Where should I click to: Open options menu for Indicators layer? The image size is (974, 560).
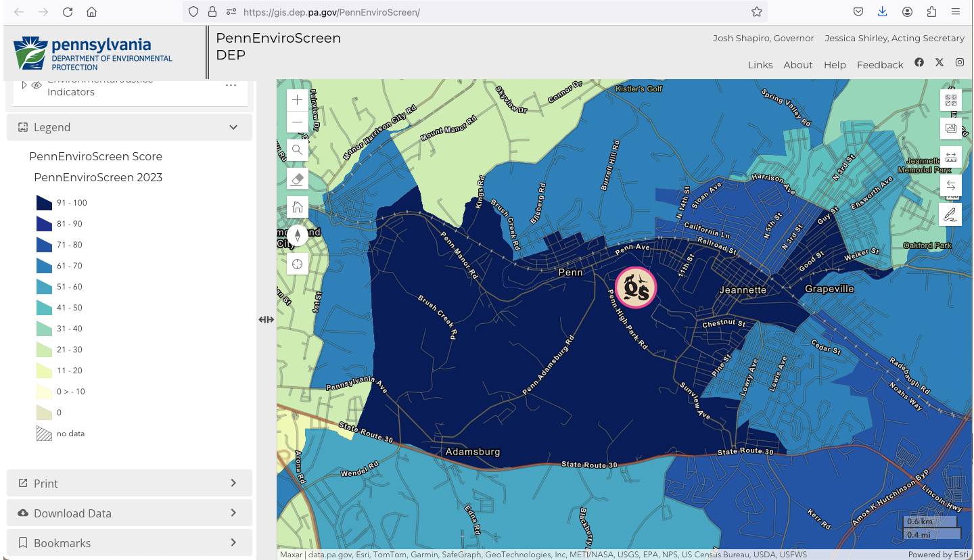point(231,85)
